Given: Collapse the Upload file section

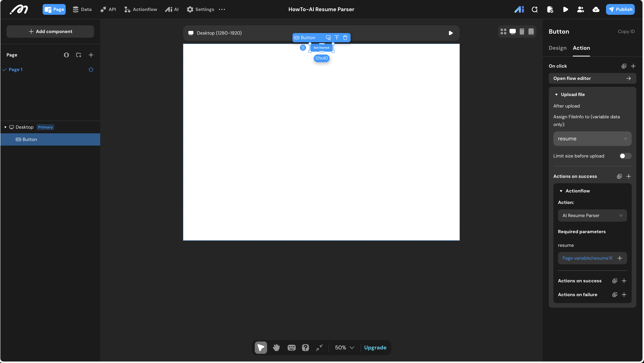Looking at the screenshot, I should tap(556, 94).
